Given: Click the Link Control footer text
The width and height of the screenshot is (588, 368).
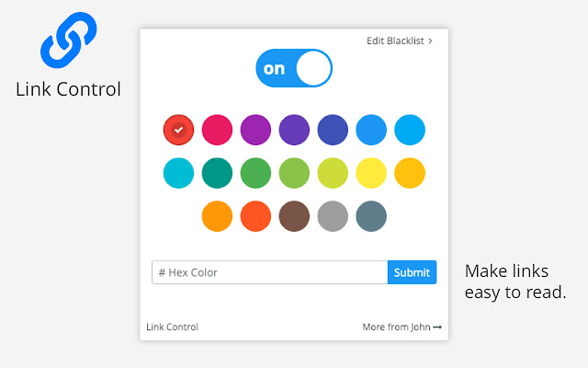Looking at the screenshot, I should coord(172,328).
